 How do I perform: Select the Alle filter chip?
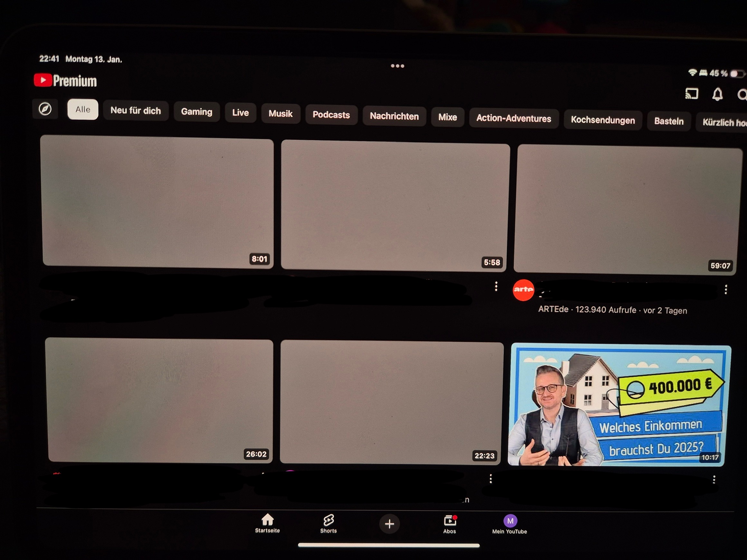(x=83, y=109)
